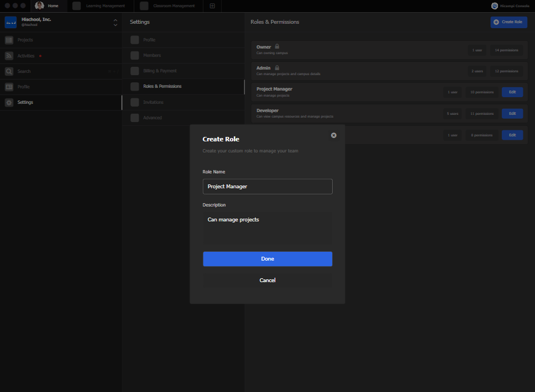Switch to the Classroom Management tab
This screenshot has height=392, width=535.
[x=167, y=6]
